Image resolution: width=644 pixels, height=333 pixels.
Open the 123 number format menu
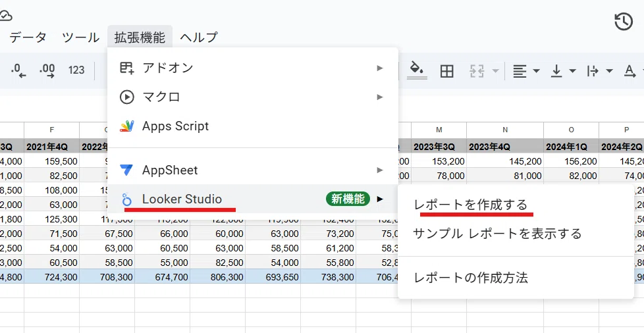point(76,70)
